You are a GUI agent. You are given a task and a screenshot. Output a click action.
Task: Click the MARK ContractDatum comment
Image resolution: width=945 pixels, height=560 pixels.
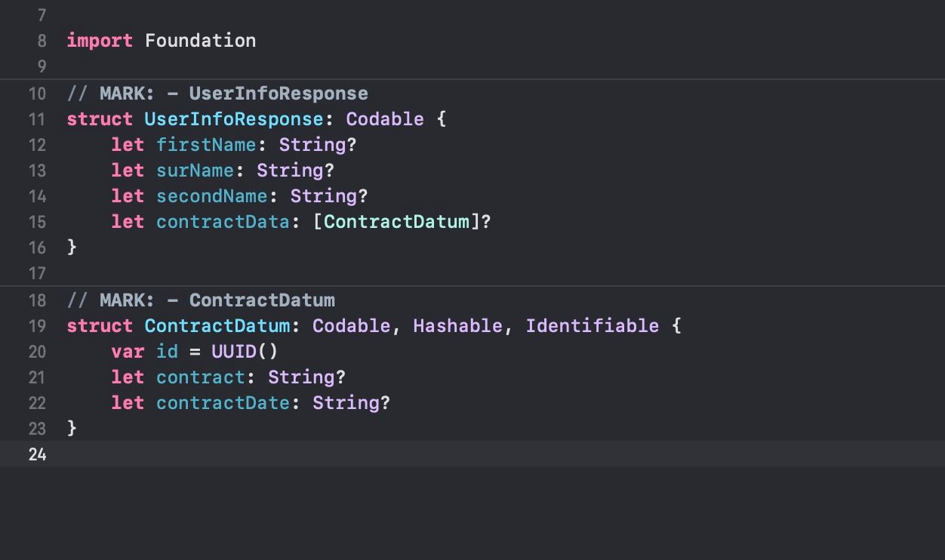point(201,300)
